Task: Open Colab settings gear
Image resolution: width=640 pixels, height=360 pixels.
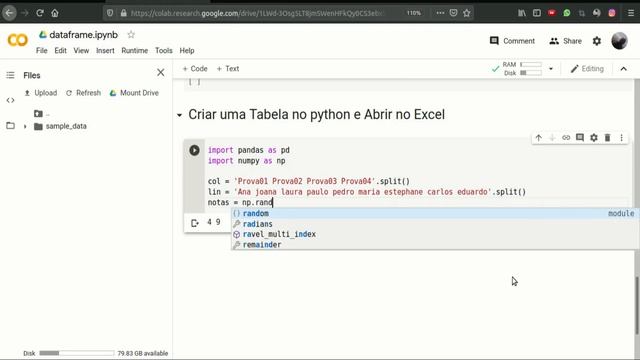Action: coord(597,41)
